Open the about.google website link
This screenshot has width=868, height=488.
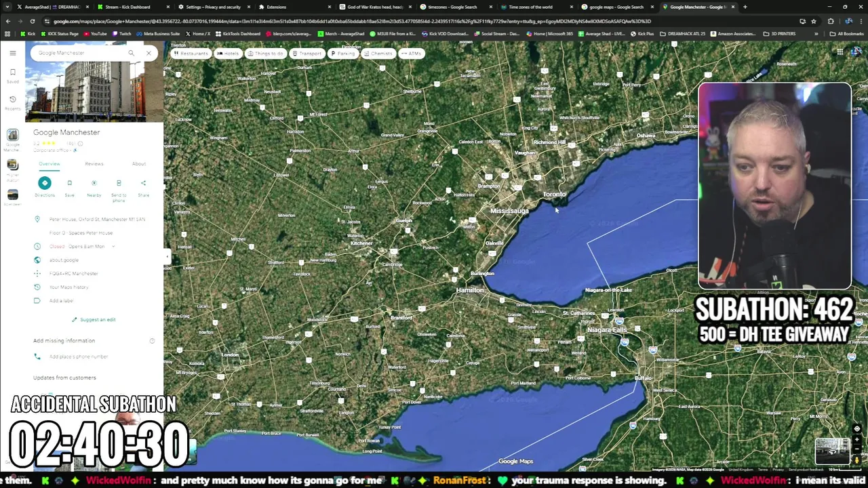coord(64,260)
